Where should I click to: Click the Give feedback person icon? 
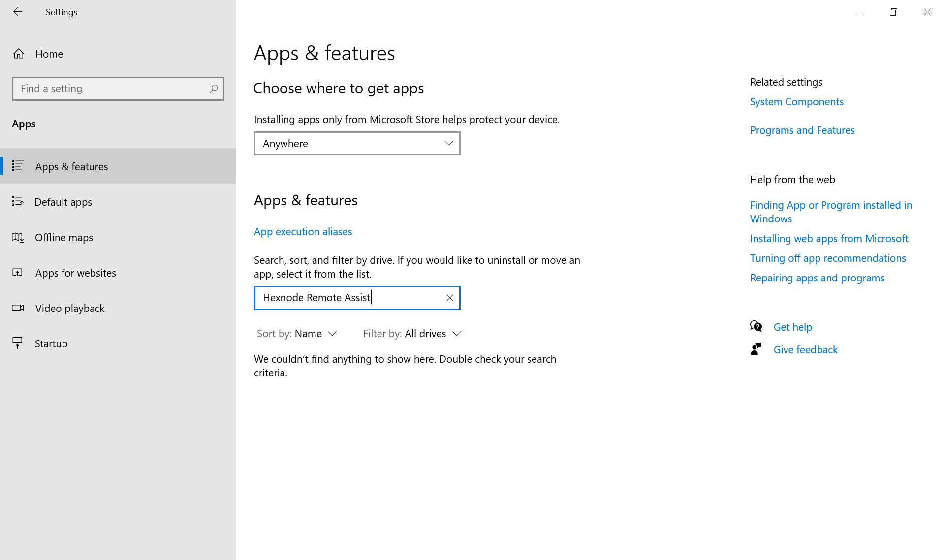[756, 349]
